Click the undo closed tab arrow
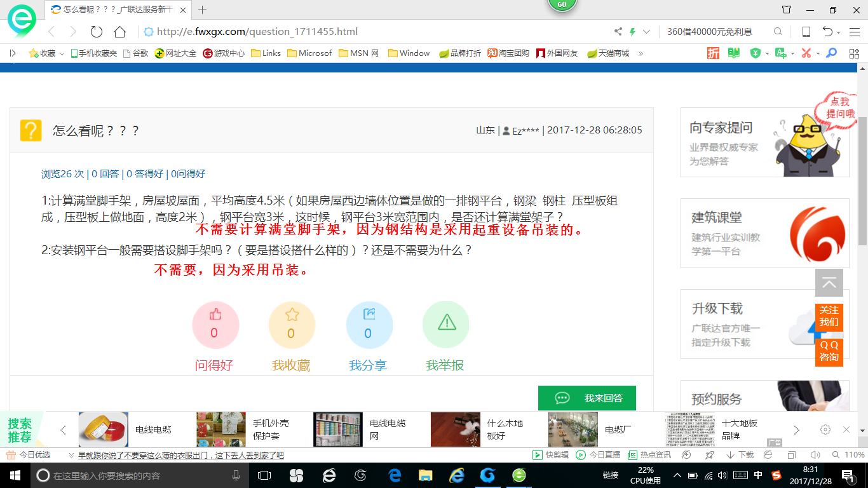 pyautogui.click(x=827, y=32)
